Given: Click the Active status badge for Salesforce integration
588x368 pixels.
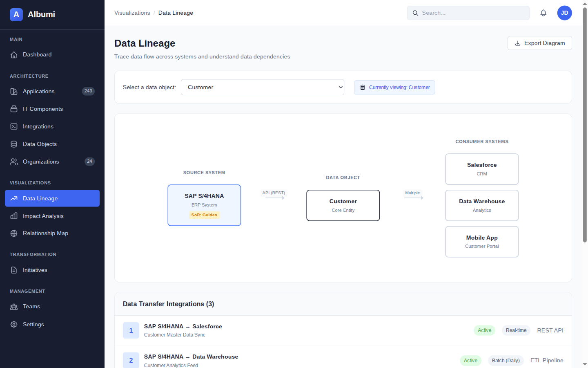Looking at the screenshot, I should point(484,330).
